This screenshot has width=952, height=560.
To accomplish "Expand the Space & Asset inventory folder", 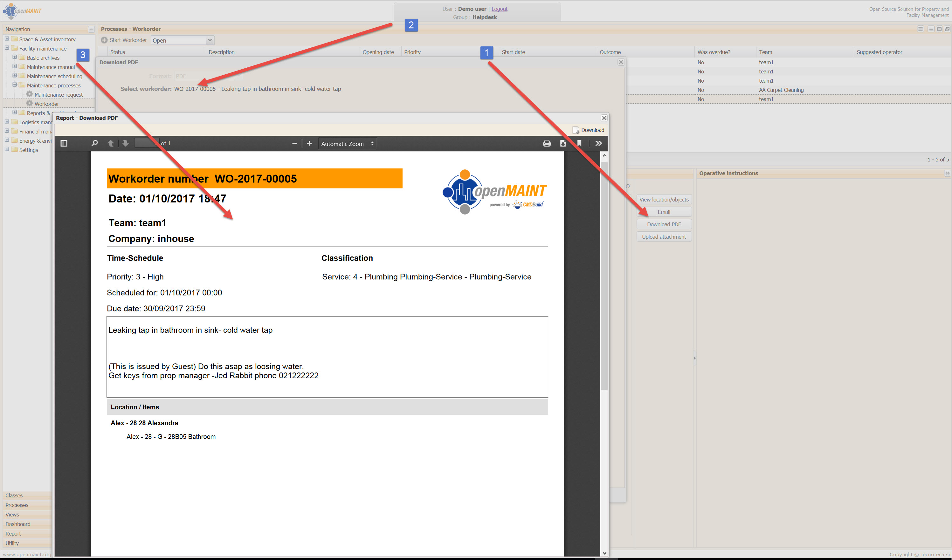I will tap(7, 39).
